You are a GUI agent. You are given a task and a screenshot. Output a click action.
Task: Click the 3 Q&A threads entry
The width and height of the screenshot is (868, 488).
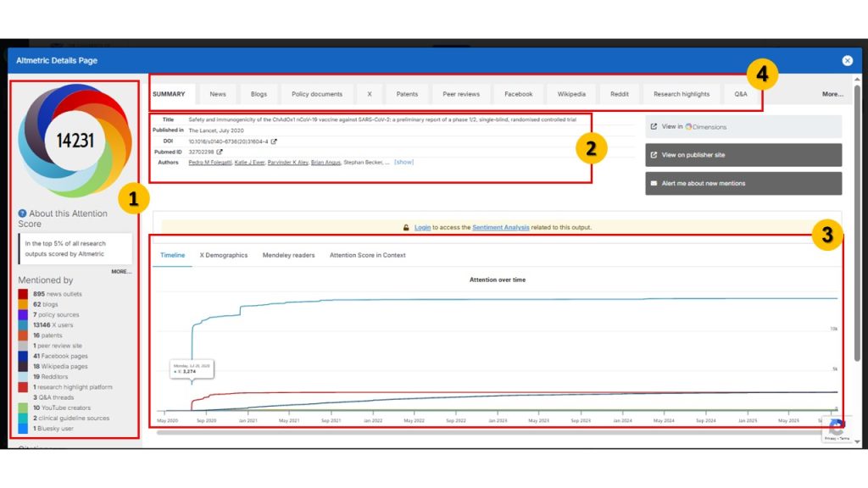point(53,397)
